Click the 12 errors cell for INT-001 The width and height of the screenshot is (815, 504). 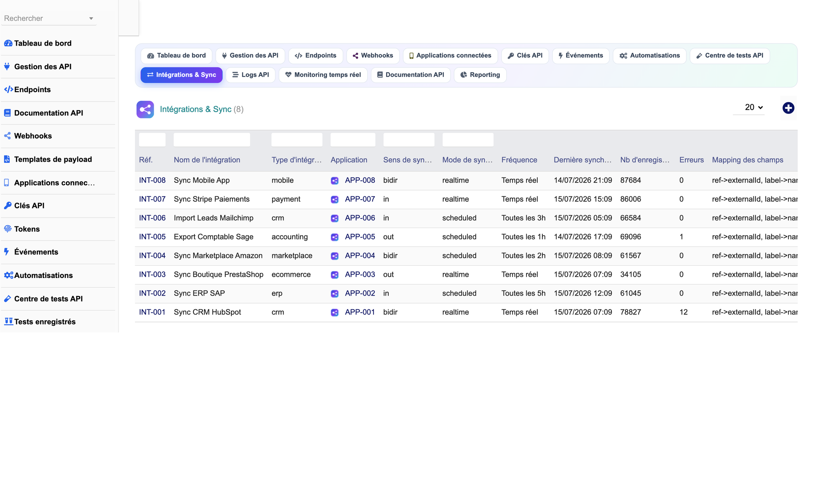pyautogui.click(x=683, y=312)
